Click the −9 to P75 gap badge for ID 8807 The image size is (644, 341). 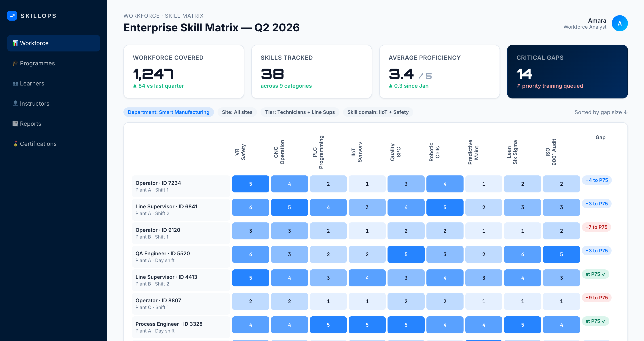click(x=597, y=298)
